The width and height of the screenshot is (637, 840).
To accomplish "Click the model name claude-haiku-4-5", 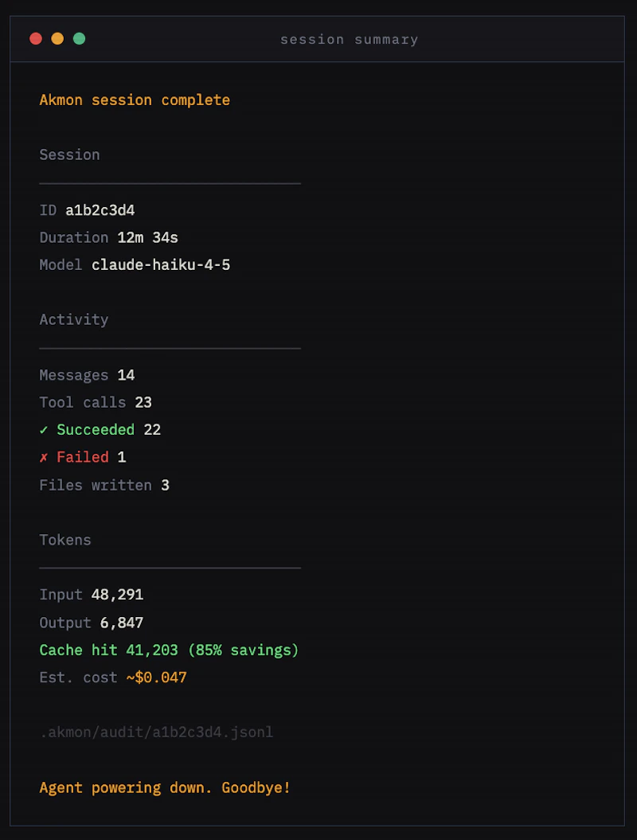I will (161, 264).
